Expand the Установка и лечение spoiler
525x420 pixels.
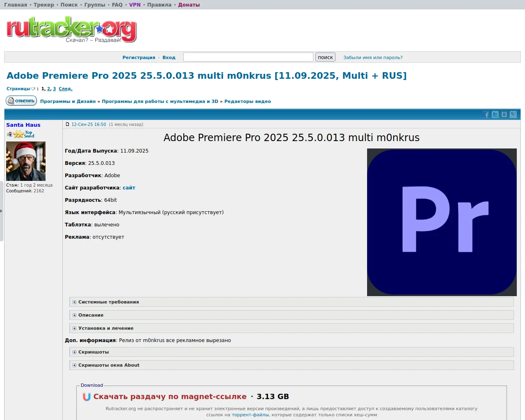[x=292, y=328]
